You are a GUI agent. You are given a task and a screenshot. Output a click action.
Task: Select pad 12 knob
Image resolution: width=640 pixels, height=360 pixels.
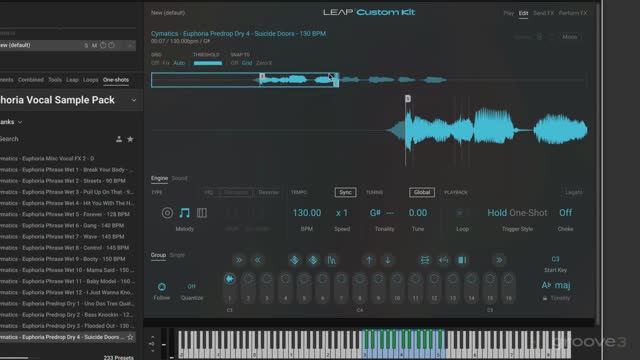(434, 279)
